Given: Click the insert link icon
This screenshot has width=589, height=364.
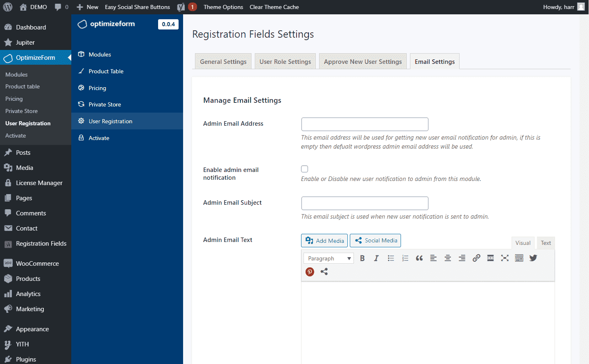Looking at the screenshot, I should click(x=476, y=258).
